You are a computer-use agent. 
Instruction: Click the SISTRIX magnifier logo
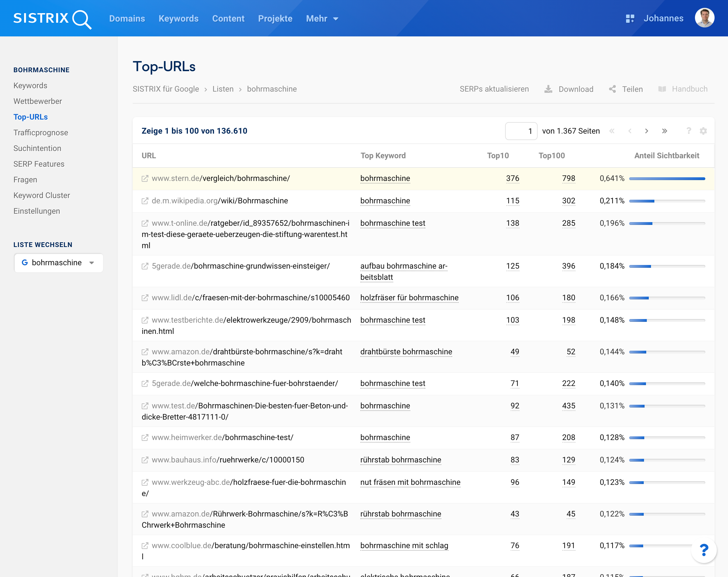point(52,18)
